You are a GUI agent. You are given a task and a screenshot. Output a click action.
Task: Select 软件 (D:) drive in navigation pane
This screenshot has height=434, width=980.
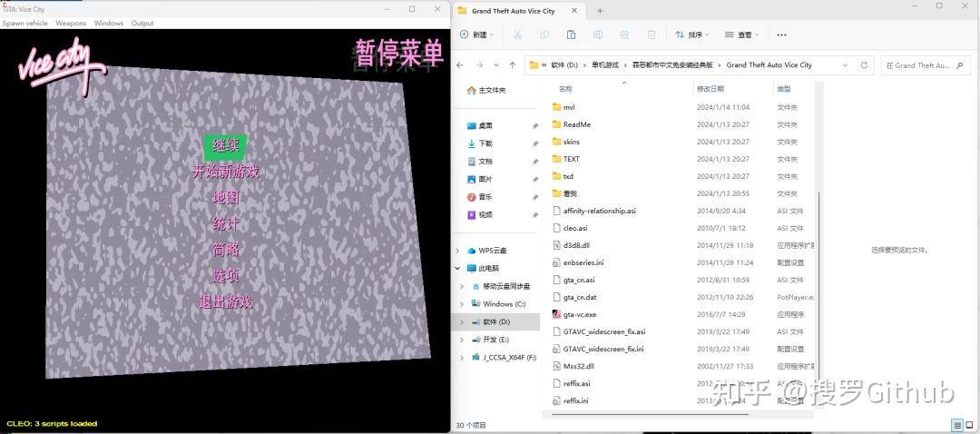click(497, 322)
